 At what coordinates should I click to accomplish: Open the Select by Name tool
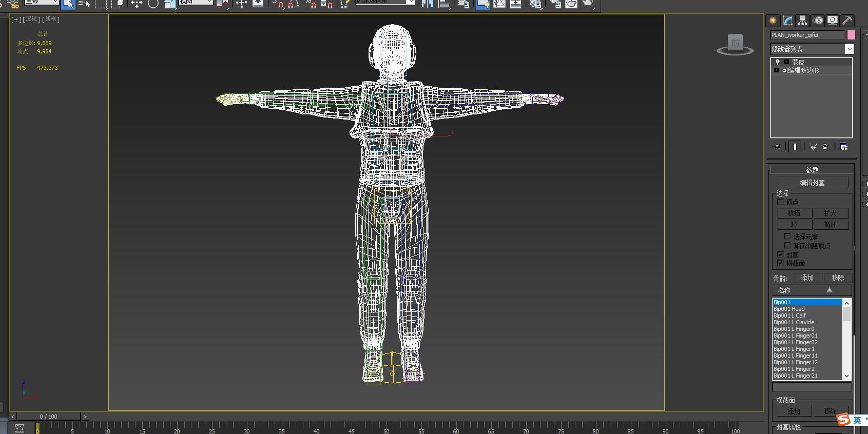[85, 4]
